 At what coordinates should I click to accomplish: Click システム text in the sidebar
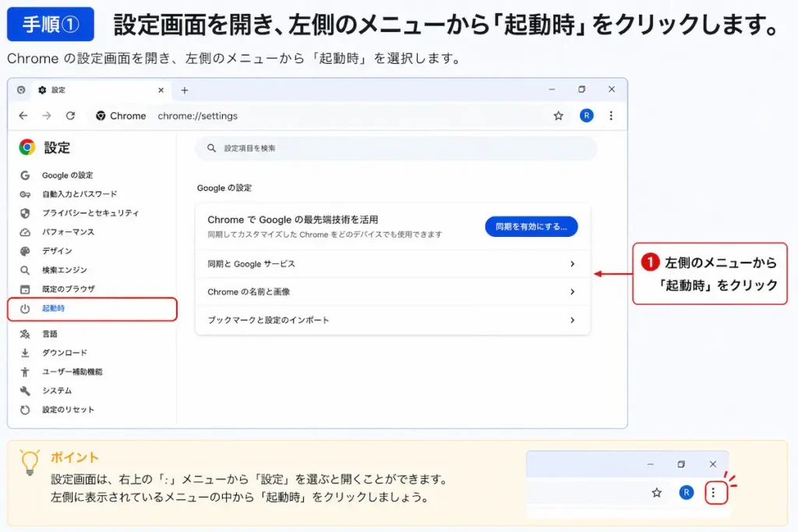57,390
